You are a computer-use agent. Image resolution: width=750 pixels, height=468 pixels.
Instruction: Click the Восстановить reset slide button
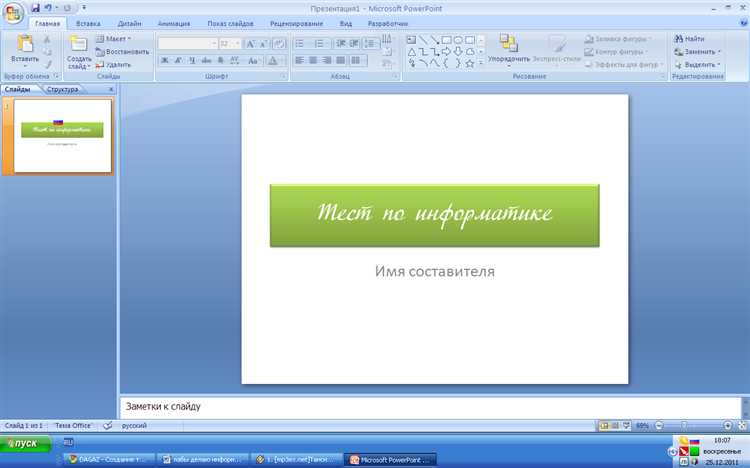point(123,52)
